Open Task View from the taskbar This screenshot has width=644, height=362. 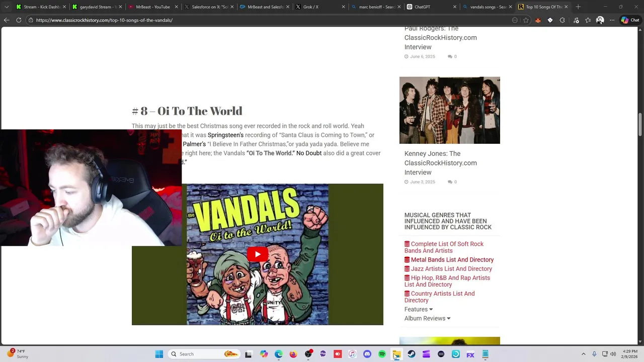click(x=248, y=354)
